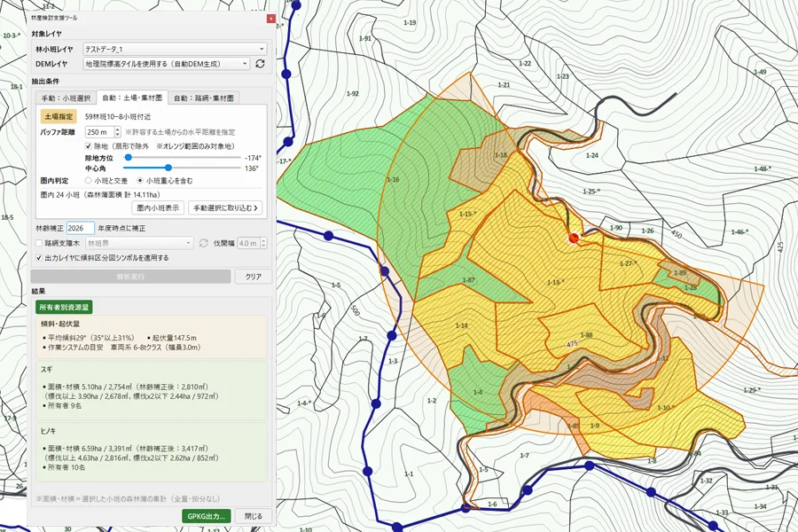Image resolution: width=798 pixels, height=532 pixels.
Task: Click the refresh icon next to 林班界 dropdown
Action: point(204,243)
